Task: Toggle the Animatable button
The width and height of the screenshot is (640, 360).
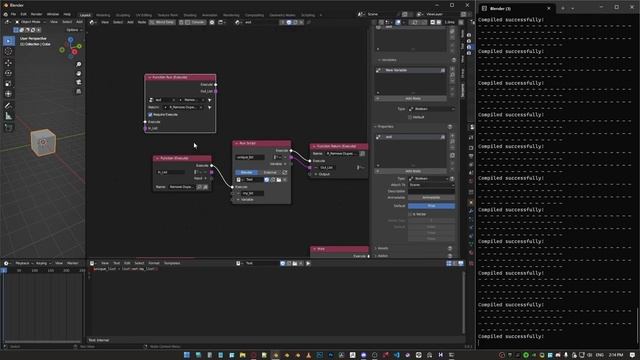Action: 431,198
